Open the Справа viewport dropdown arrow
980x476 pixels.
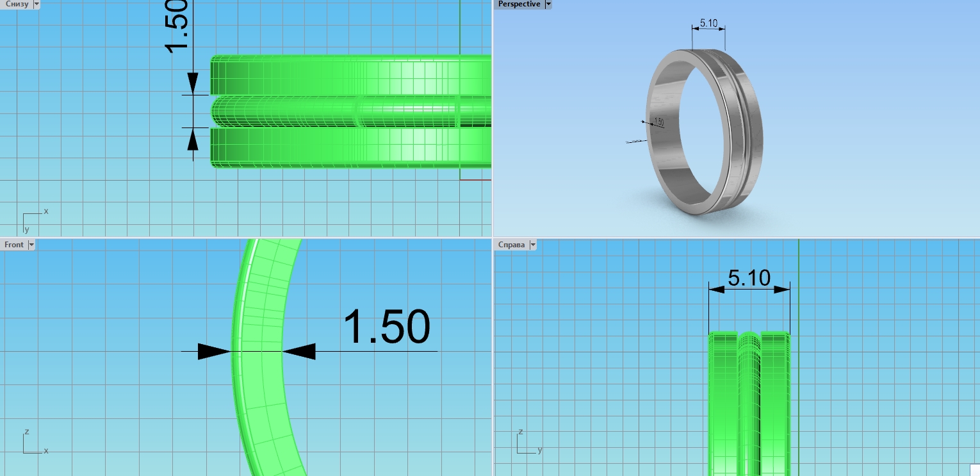coord(532,245)
